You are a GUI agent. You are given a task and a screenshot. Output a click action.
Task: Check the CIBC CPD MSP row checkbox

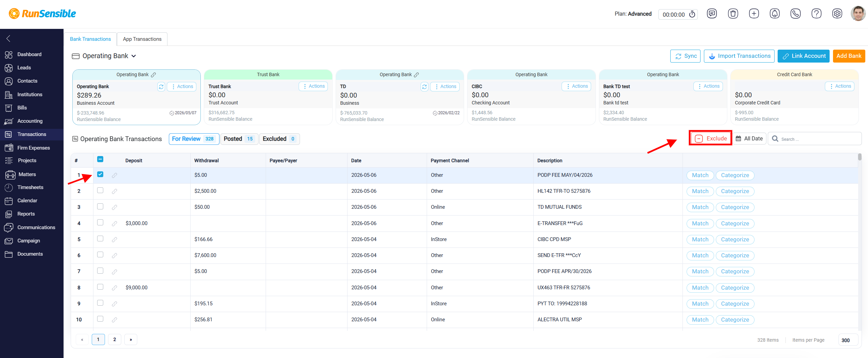[x=100, y=239]
